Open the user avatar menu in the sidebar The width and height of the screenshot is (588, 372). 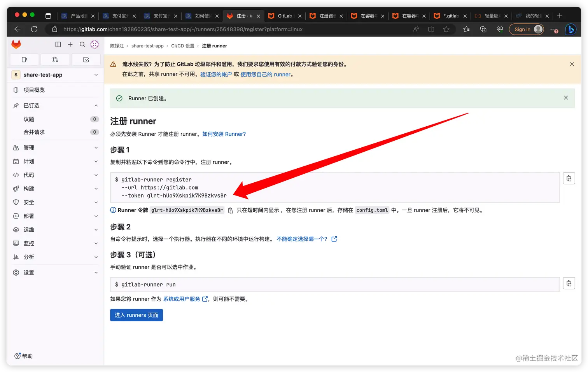(94, 44)
